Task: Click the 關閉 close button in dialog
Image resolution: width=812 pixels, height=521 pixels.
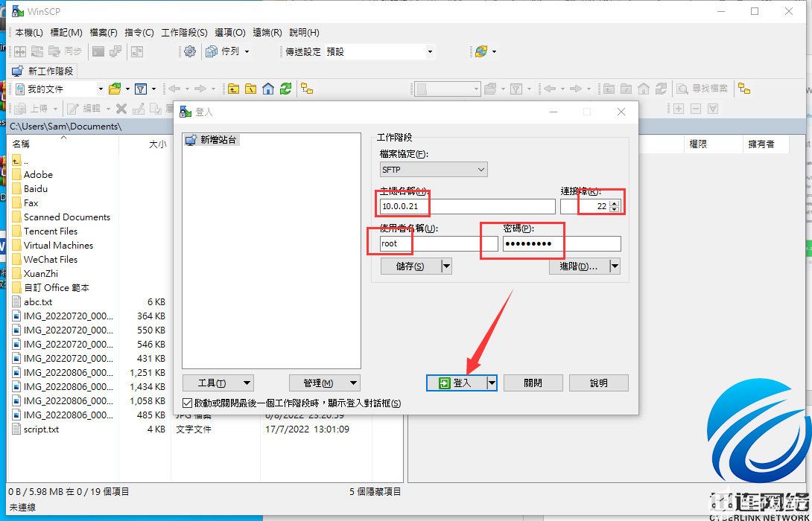Action: click(x=533, y=383)
